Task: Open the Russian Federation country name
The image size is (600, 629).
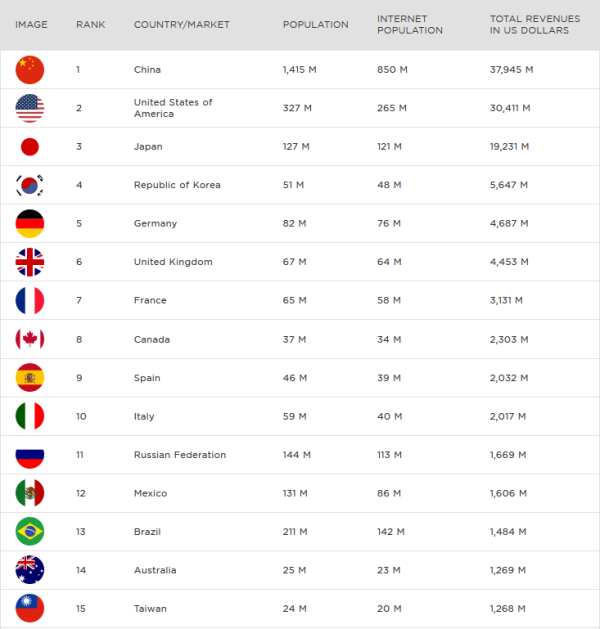Action: coord(180,455)
